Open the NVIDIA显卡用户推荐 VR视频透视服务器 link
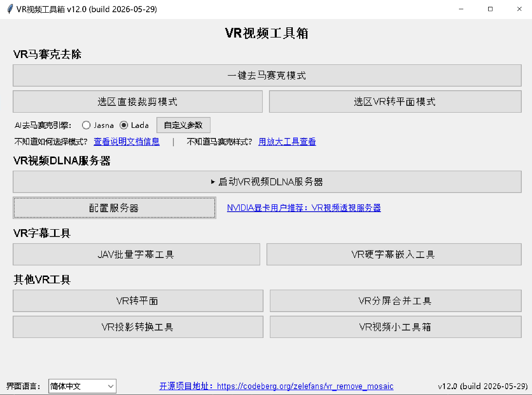Image resolution: width=532 pixels, height=395 pixels. [x=304, y=208]
